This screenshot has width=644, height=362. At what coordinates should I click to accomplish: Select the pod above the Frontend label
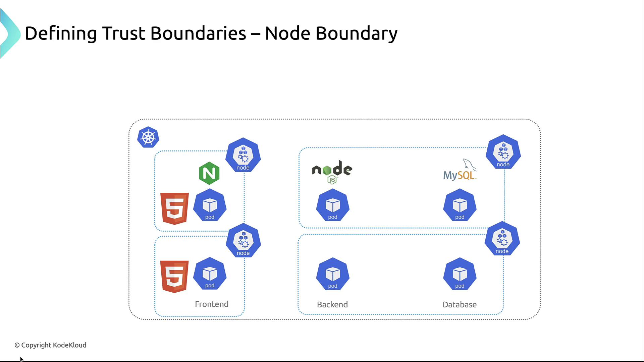point(210,274)
